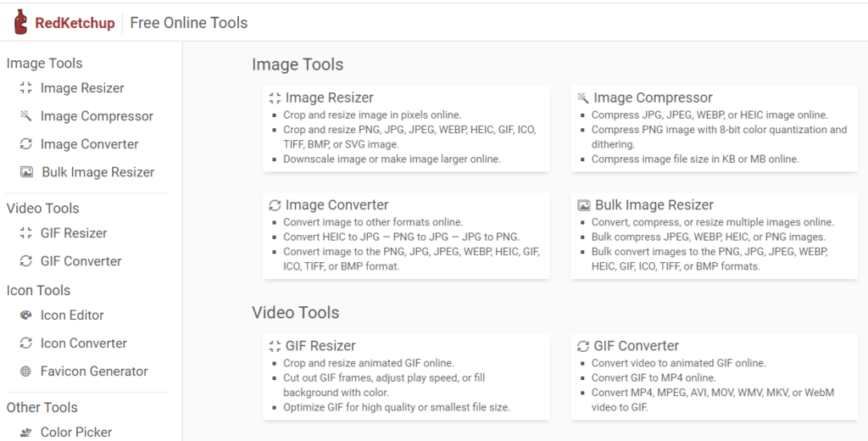Click the Image Compressor wand icon in sidebar
Image resolution: width=868 pixels, height=441 pixels.
click(25, 116)
